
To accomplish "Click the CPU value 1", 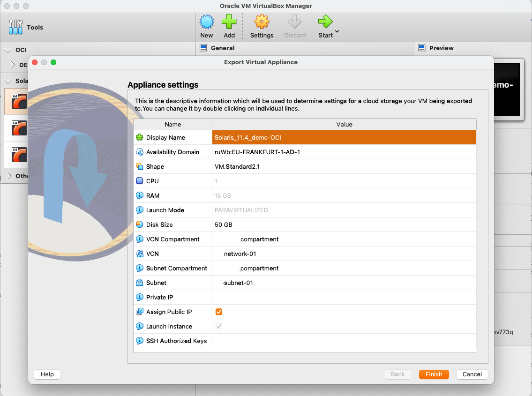I will pos(216,181).
